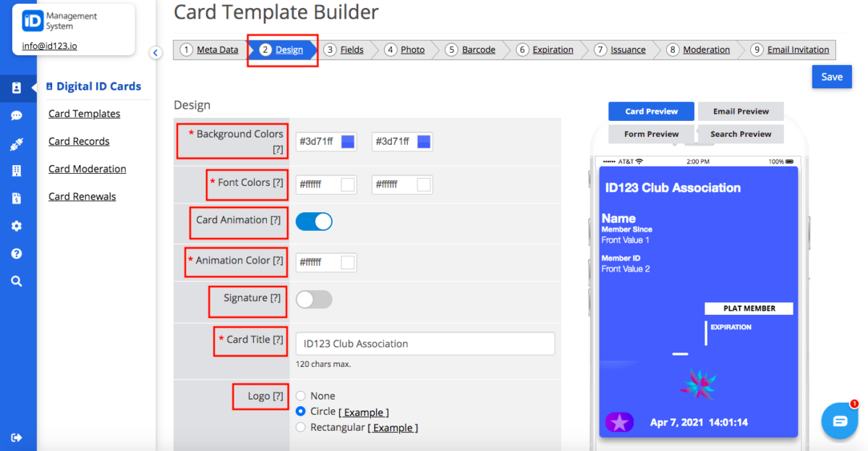Open search with the magnifier icon
Viewport: 868px width, 451px height.
click(18, 280)
